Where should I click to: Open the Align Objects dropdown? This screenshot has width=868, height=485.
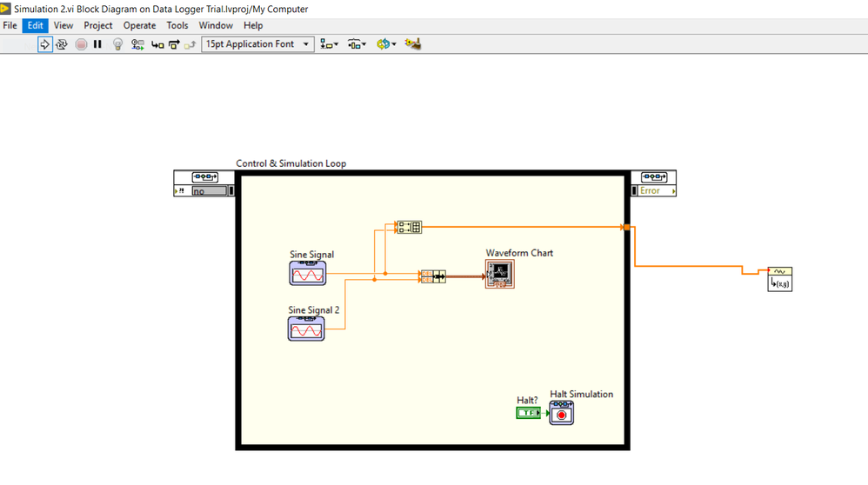click(330, 44)
